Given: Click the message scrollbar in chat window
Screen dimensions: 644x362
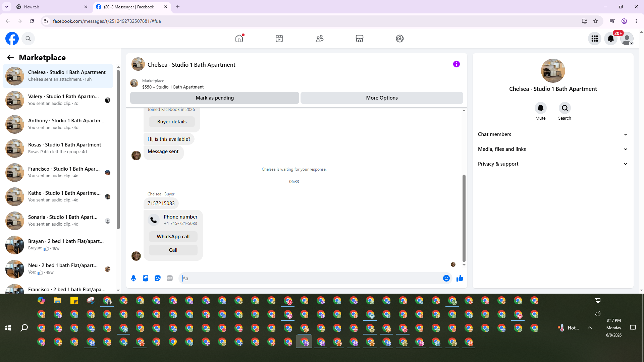Looking at the screenshot, I should [x=464, y=218].
